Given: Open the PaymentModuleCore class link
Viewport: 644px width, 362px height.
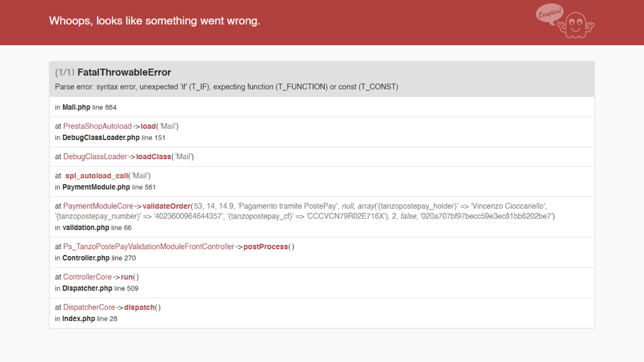Looking at the screenshot, I should (x=98, y=206).
